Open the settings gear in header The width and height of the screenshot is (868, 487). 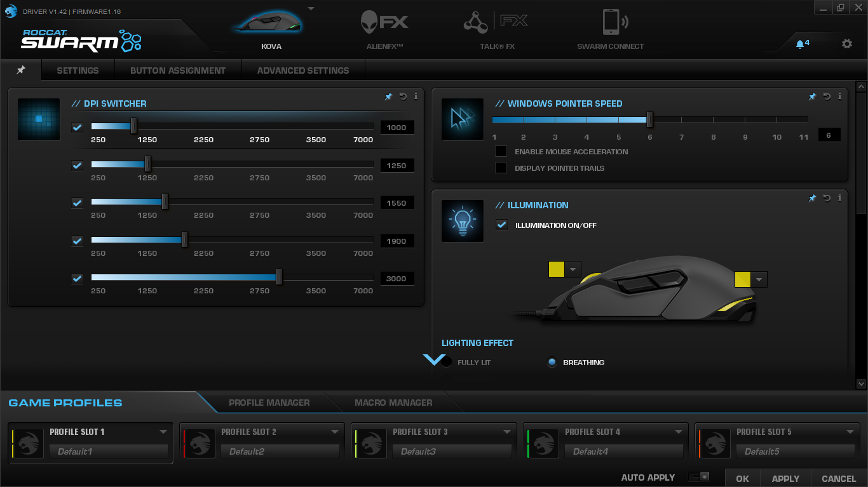846,44
